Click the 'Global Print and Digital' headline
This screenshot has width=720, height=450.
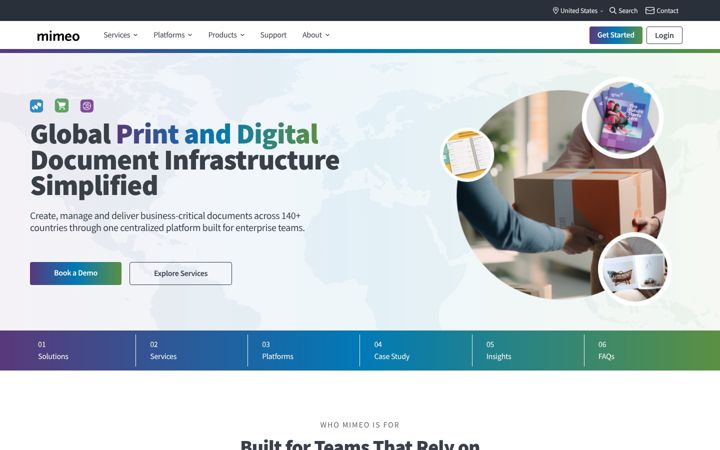point(174,134)
